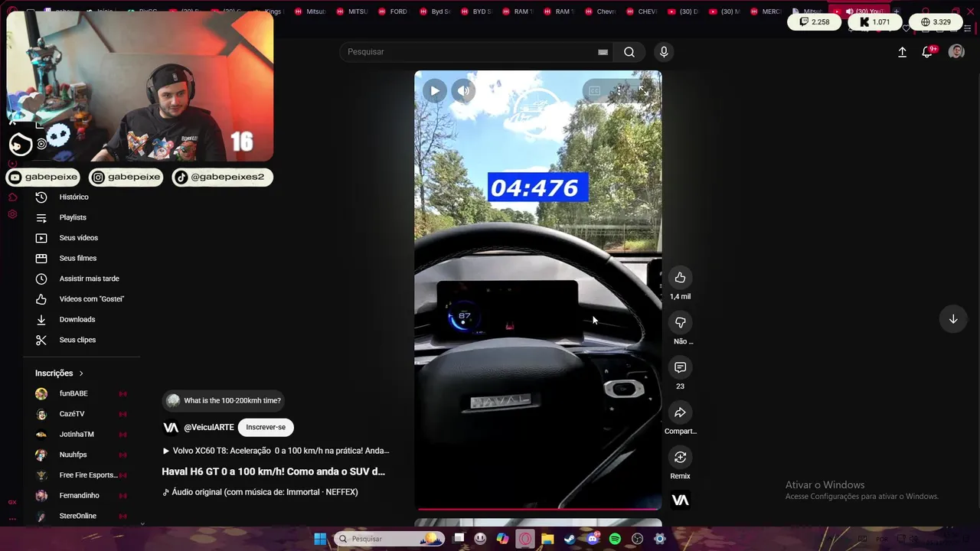Open the short's more options menu

click(x=619, y=91)
